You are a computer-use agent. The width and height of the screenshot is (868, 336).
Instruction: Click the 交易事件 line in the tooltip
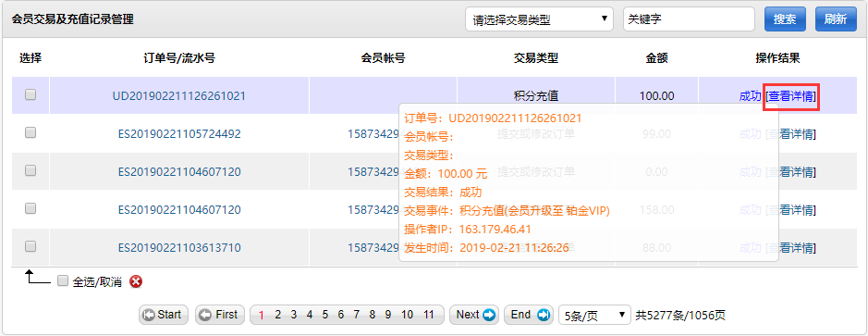(507, 210)
